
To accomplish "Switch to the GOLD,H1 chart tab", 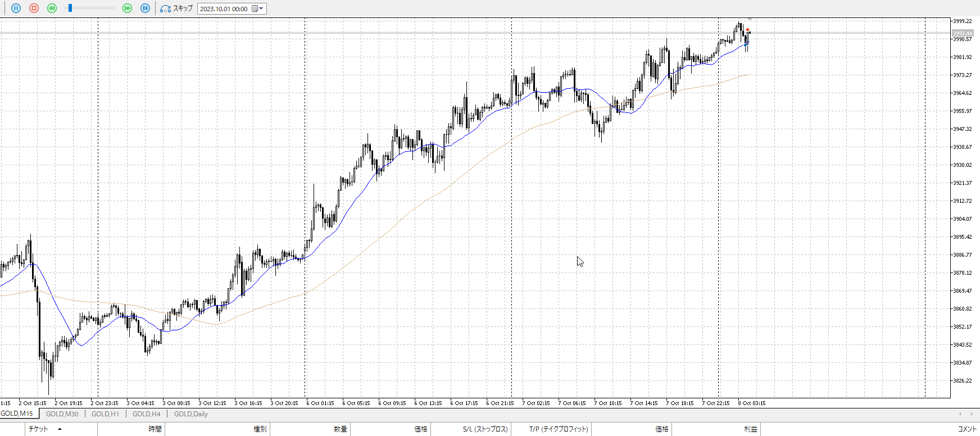I will [105, 414].
